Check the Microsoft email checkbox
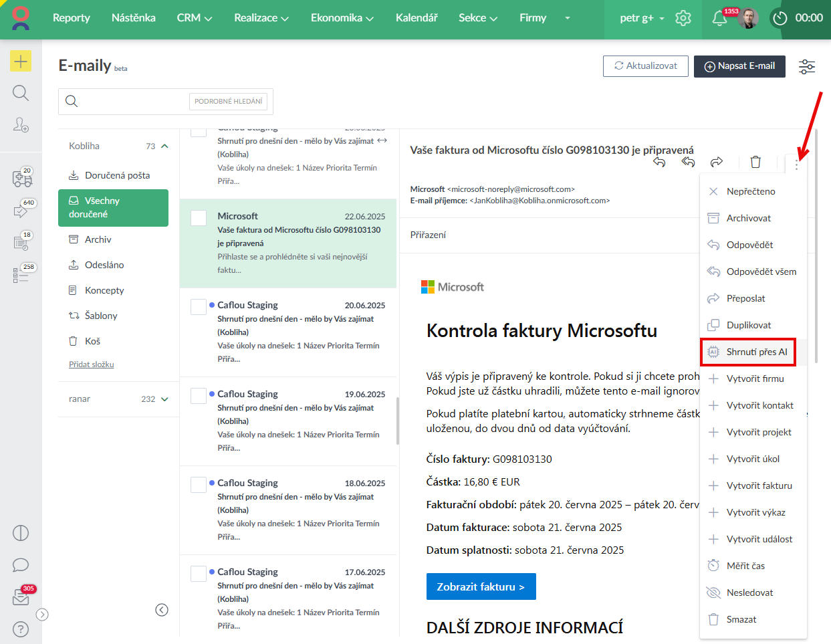Screen dimensions: 831x644 (x=199, y=217)
